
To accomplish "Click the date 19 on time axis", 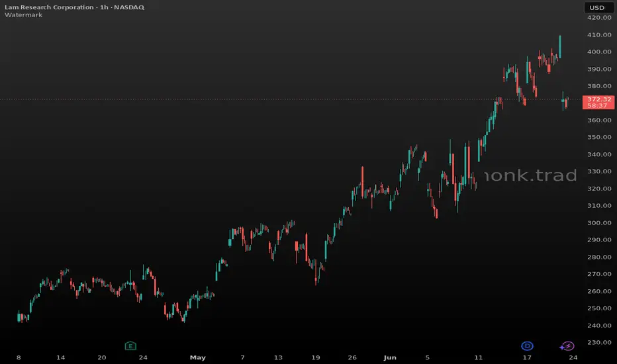I will pyautogui.click(x=316, y=357).
